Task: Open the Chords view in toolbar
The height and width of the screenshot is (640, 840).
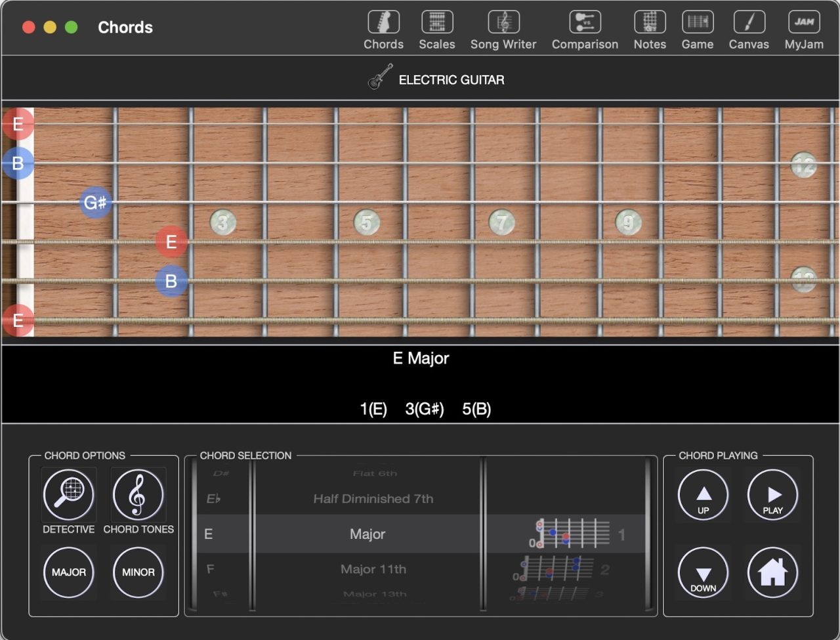Action: tap(384, 30)
